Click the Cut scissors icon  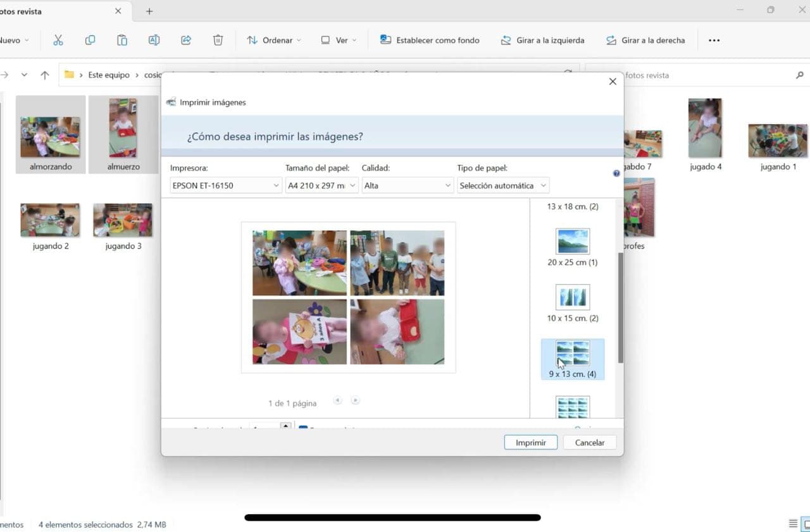58,40
